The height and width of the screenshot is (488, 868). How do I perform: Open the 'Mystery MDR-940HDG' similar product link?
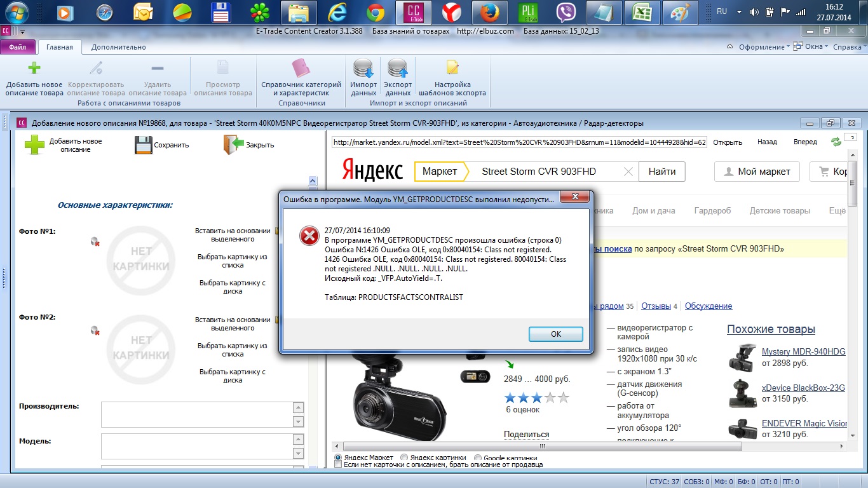pos(803,351)
